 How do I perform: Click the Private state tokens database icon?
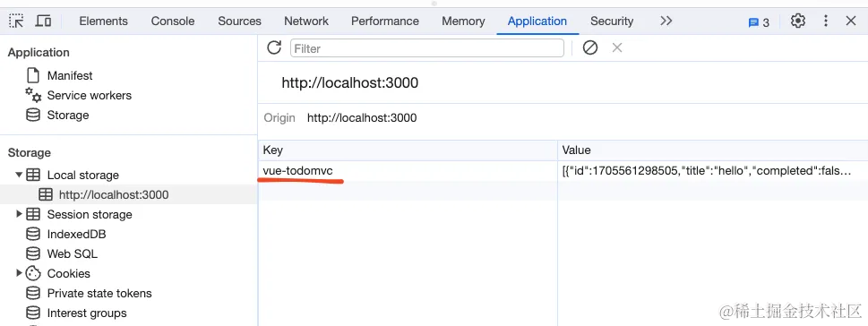point(33,294)
